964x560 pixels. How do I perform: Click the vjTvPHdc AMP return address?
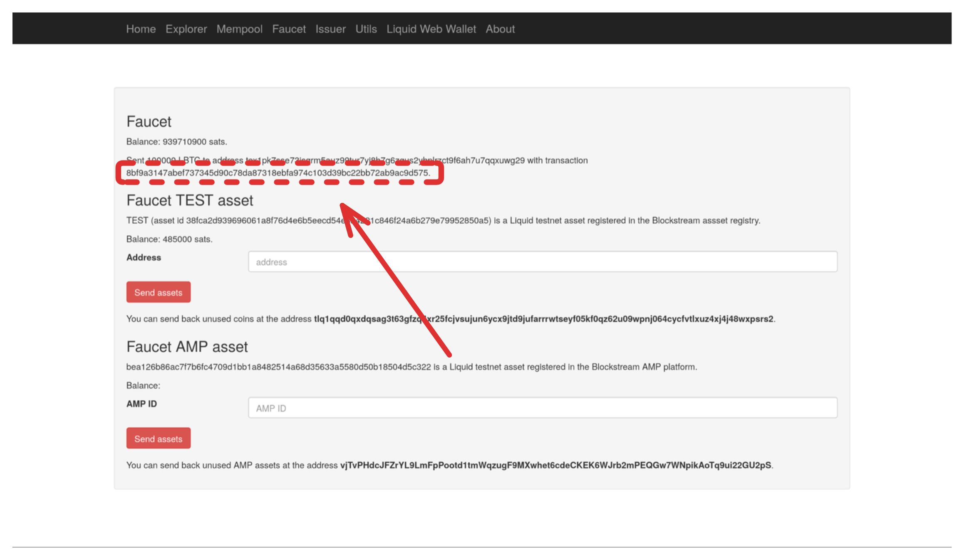(555, 465)
